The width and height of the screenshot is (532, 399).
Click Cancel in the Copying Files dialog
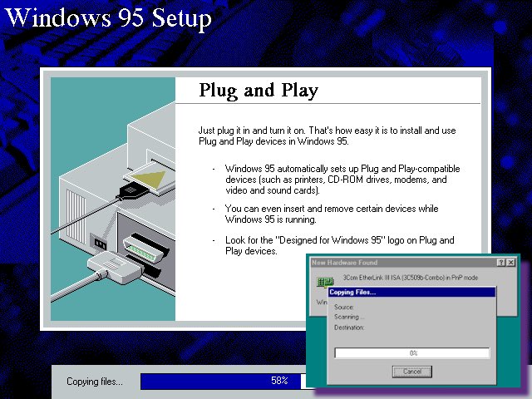tap(412, 372)
